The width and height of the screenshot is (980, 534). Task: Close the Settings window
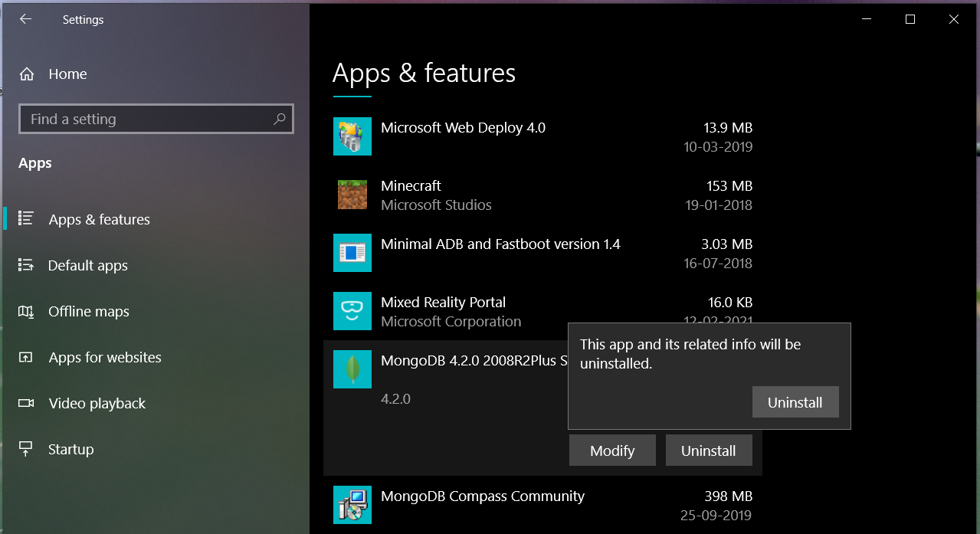coord(954,19)
